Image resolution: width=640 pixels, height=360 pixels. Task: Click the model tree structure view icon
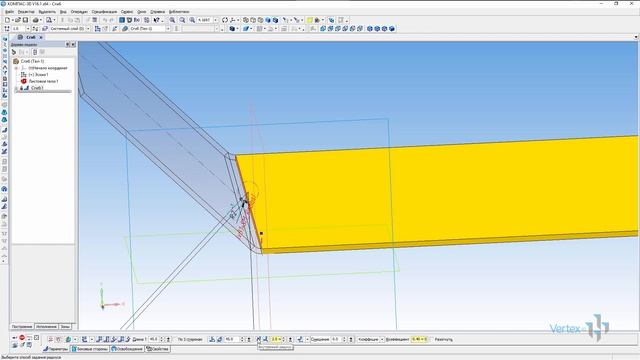pos(35,52)
